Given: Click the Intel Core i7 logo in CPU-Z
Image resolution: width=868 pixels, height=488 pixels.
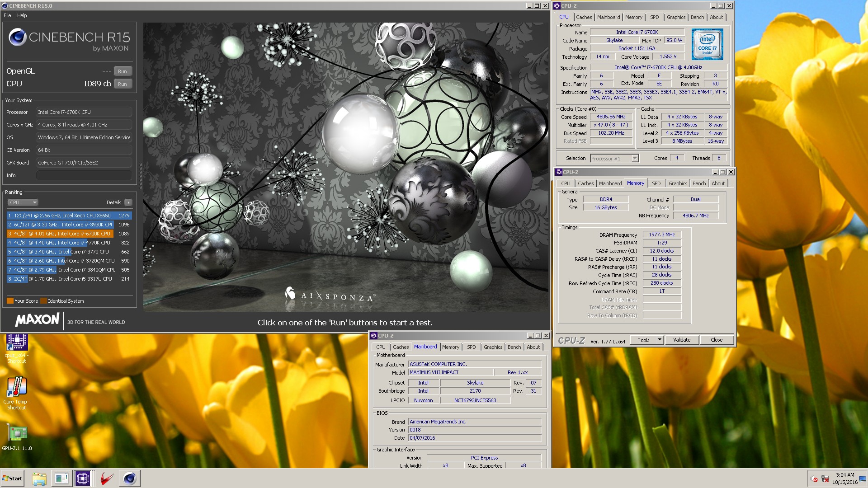Looking at the screenshot, I should [x=707, y=44].
